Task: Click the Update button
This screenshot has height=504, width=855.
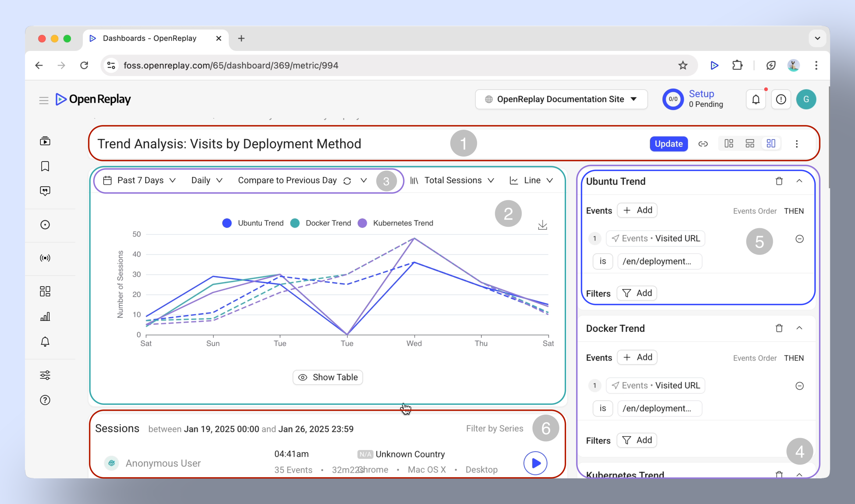Action: (668, 144)
